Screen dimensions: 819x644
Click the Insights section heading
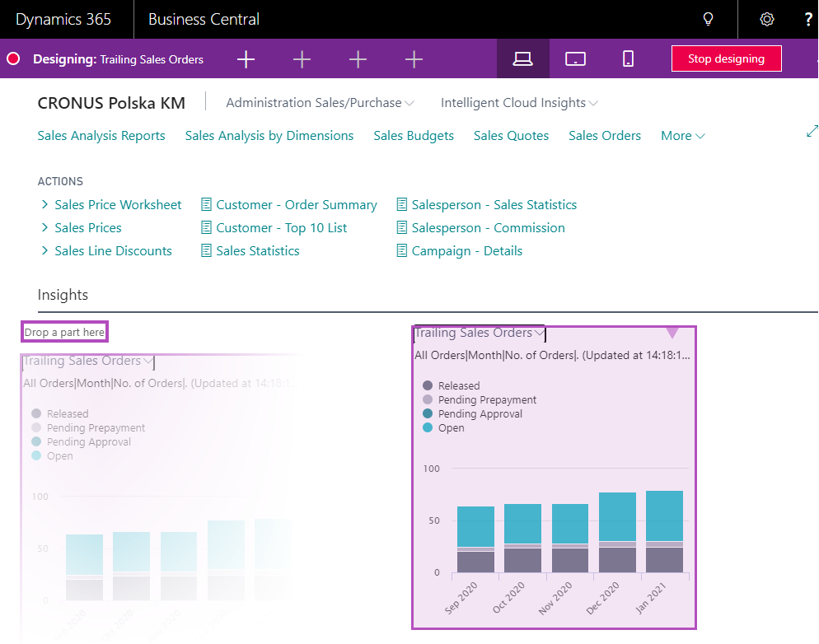point(63,295)
